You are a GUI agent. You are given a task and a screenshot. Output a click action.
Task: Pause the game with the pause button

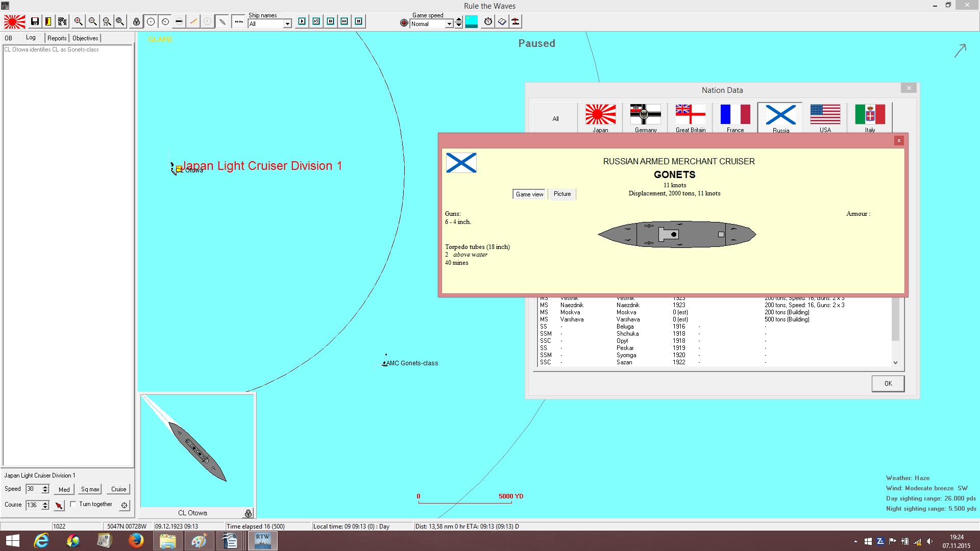click(359, 21)
